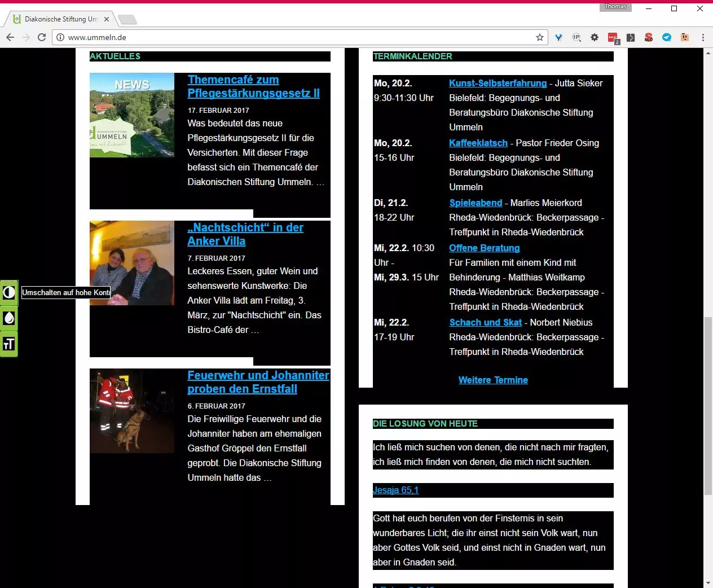This screenshot has width=713, height=588.
Task: Click the Anker Villa couple photo thumbnail
Action: click(132, 263)
